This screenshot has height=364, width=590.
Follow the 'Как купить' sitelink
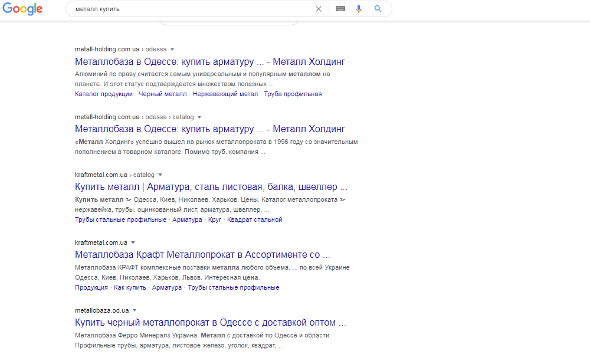[130, 287]
